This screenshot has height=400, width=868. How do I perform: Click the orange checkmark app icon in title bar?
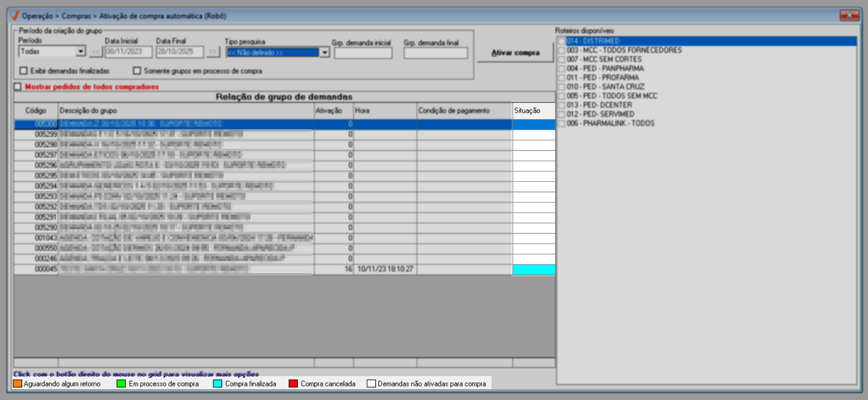pos(15,16)
